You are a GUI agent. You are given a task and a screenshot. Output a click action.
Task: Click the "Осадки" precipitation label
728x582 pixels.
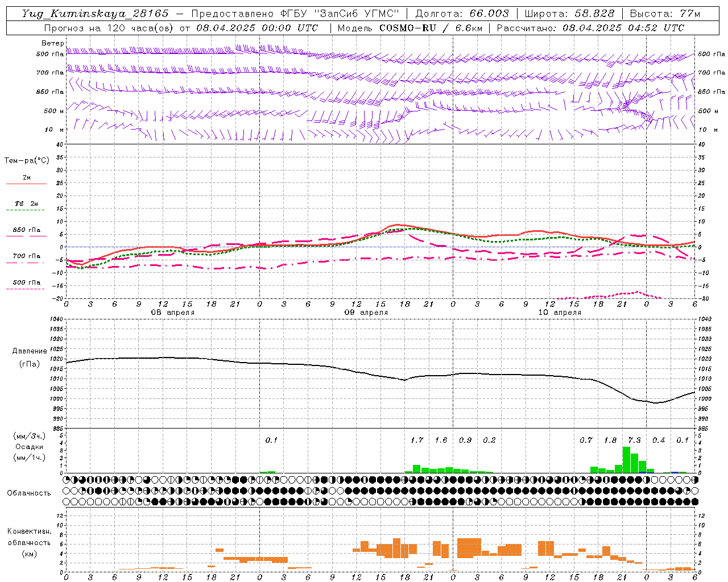pos(30,447)
